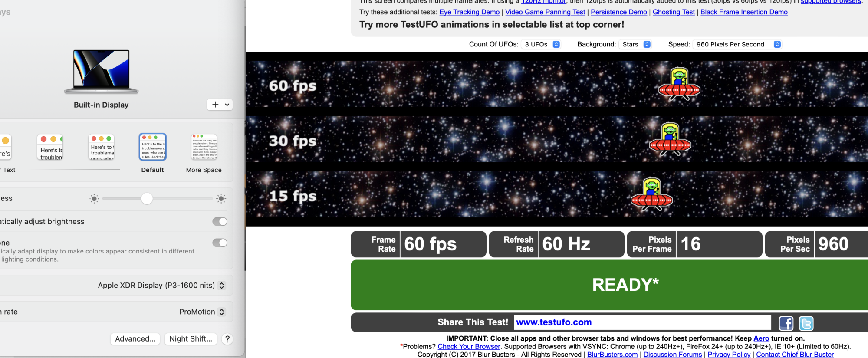Click the UFO in 60 fps lane
Image resolution: width=868 pixels, height=358 pixels.
tap(679, 84)
